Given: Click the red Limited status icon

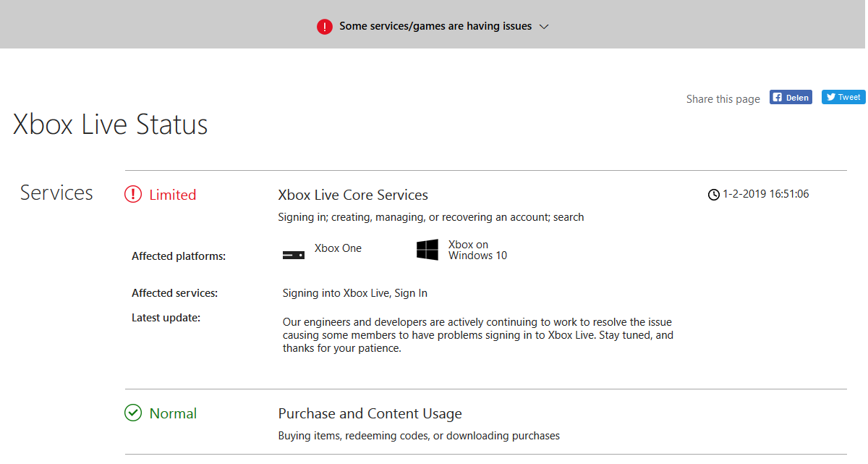Looking at the screenshot, I should [133, 194].
